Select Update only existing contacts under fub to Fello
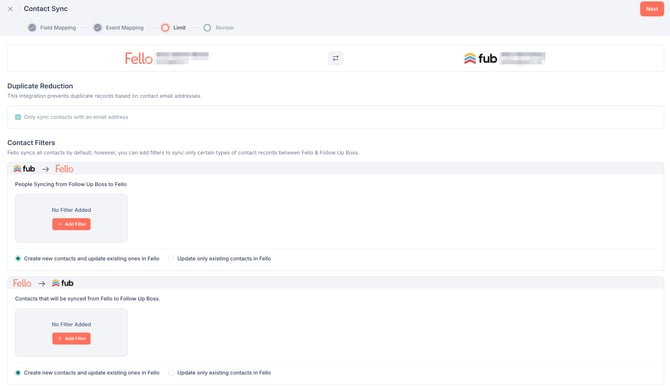Image resolution: width=670 pixels, height=390 pixels. [x=171, y=258]
